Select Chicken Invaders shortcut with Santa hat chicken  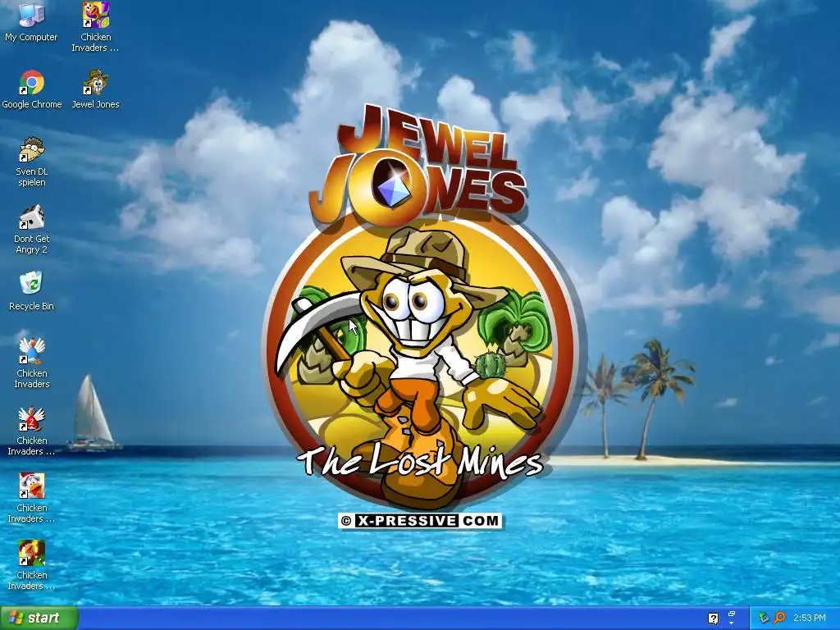32,498
